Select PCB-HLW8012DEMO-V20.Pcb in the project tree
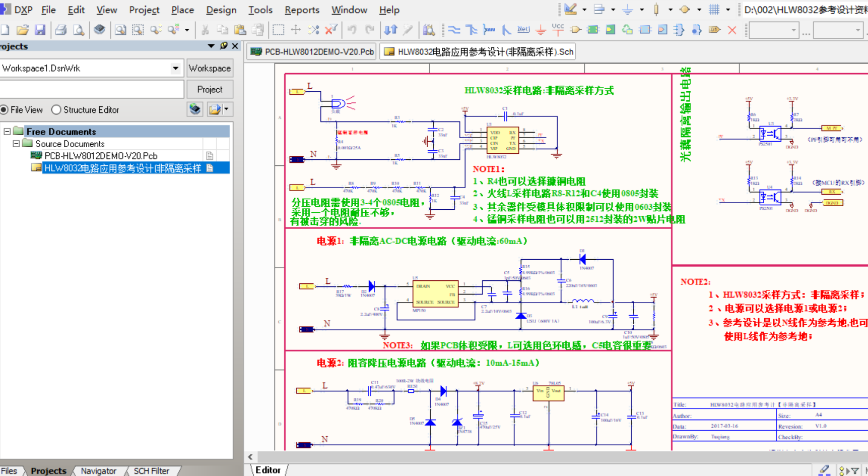This screenshot has height=476, width=868. [101, 156]
